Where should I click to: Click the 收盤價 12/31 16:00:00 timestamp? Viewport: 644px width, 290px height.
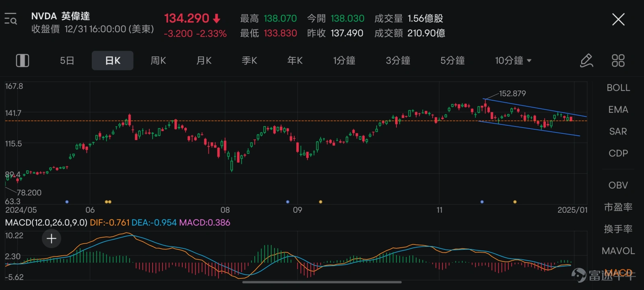pyautogui.click(x=93, y=29)
